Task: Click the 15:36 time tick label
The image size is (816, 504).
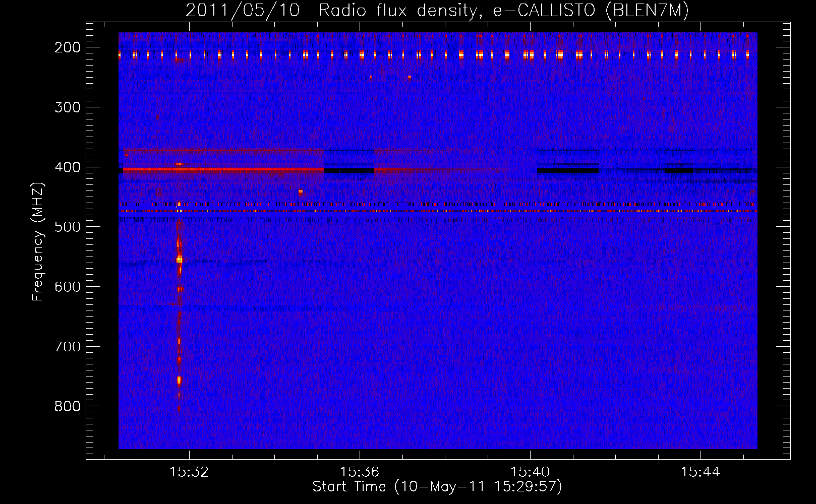Action: 360,472
